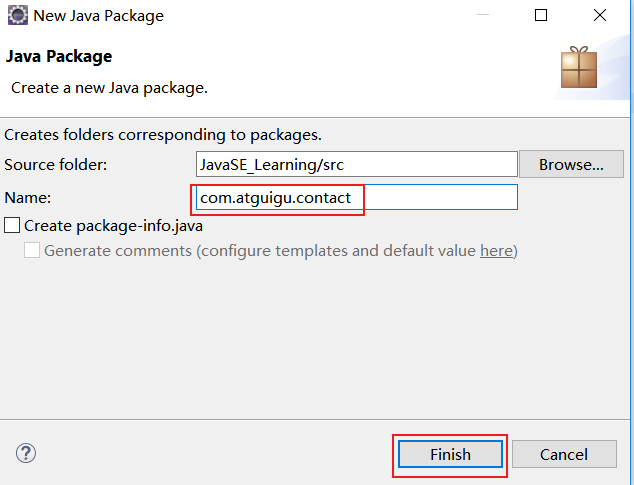Close the dialog with the X icon
The image size is (634, 485).
coord(600,15)
